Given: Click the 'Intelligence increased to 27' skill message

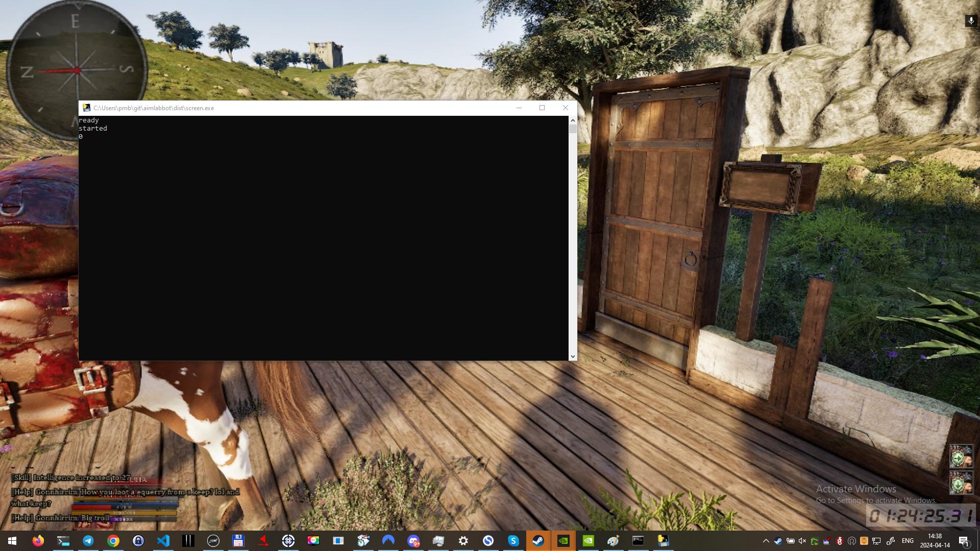Looking at the screenshot, I should pyautogui.click(x=71, y=478).
